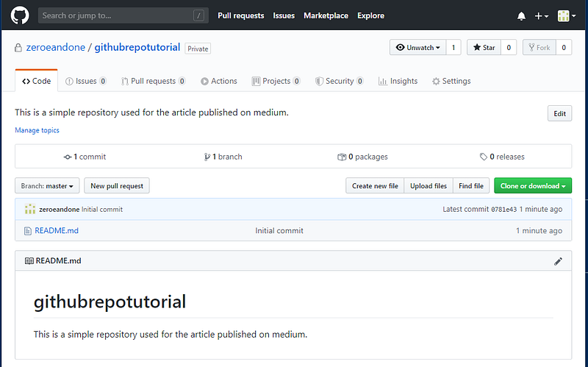Open Issues in top navigation
Image resolution: width=588 pixels, height=367 pixels.
pos(284,15)
